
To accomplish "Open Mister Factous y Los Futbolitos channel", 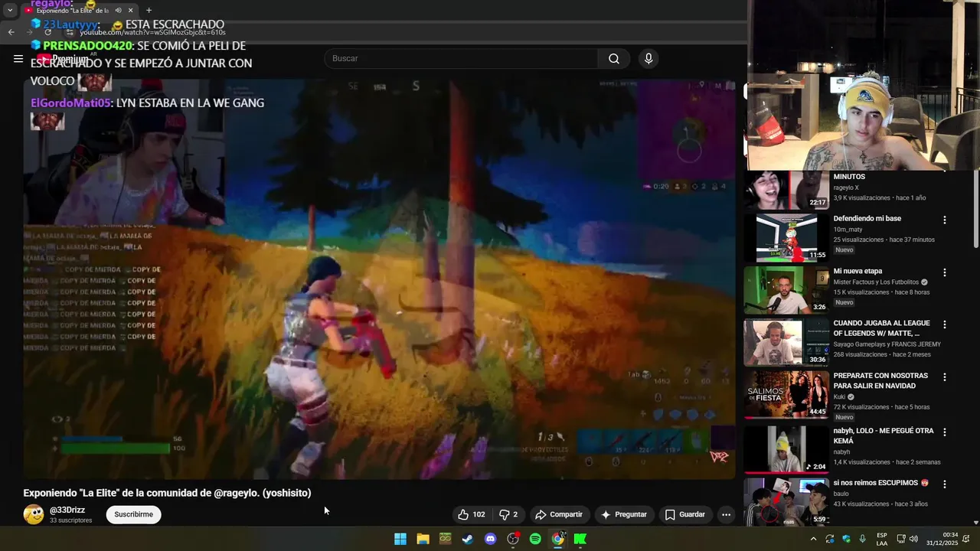I will 877,282.
